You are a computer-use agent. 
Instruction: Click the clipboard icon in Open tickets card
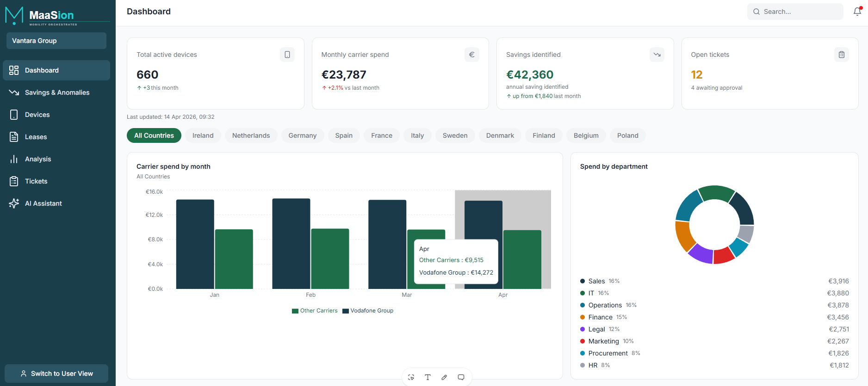[x=842, y=55]
